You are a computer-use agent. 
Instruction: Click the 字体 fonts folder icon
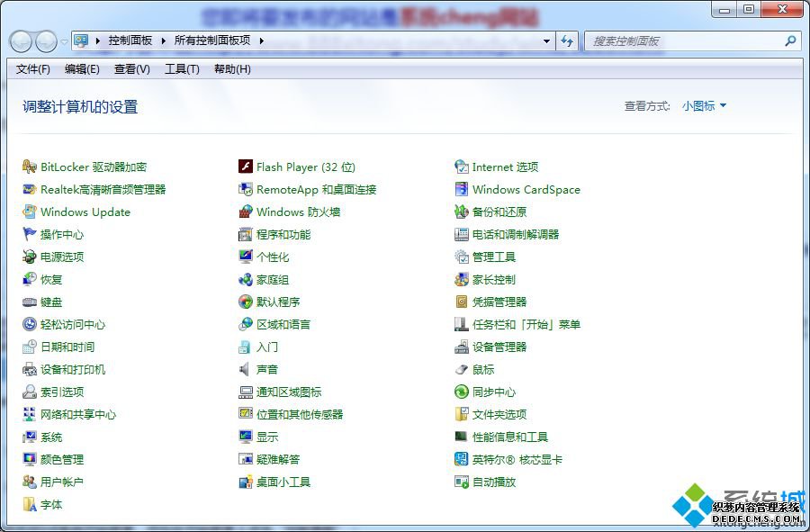[x=30, y=505]
